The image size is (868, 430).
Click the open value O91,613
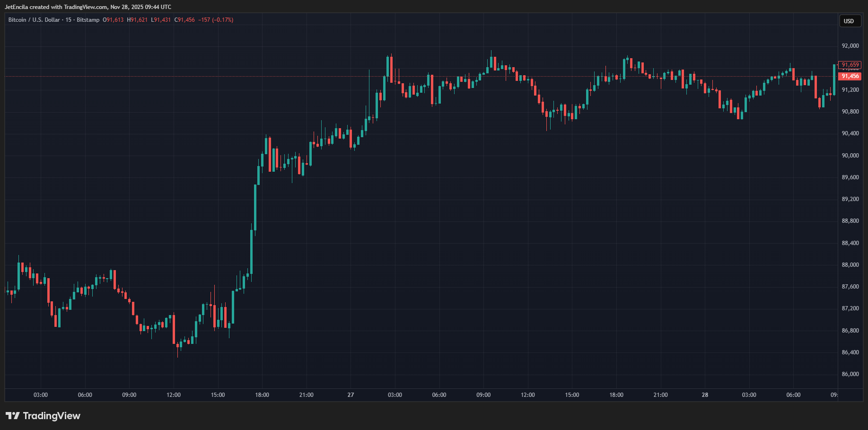tap(113, 20)
